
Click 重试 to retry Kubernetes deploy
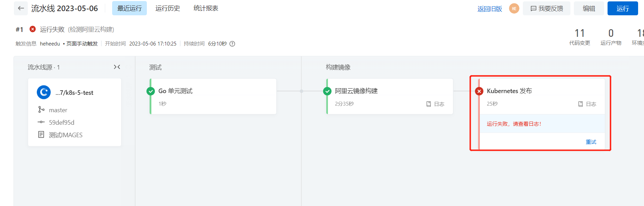tap(591, 142)
